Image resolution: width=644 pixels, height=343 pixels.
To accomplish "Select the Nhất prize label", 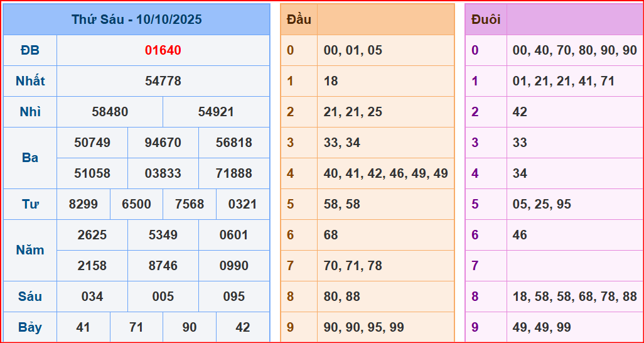I will click(30, 81).
